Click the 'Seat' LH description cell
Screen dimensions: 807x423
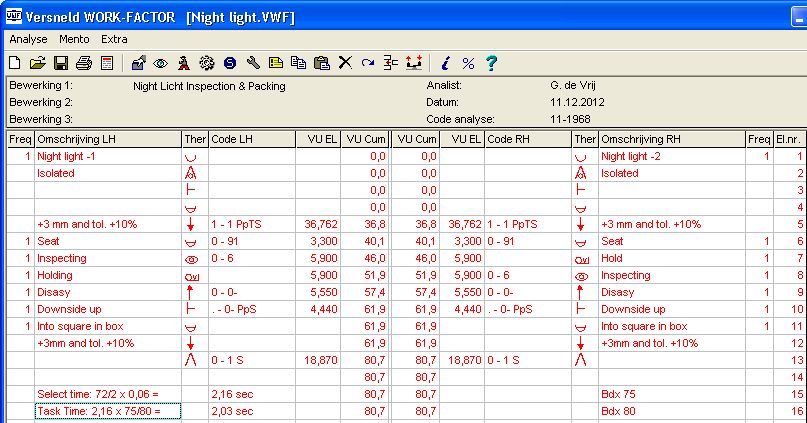[x=108, y=241]
